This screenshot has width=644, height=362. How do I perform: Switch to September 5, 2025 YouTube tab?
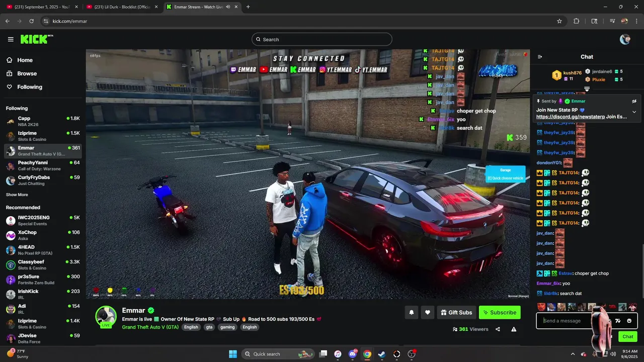(x=41, y=7)
